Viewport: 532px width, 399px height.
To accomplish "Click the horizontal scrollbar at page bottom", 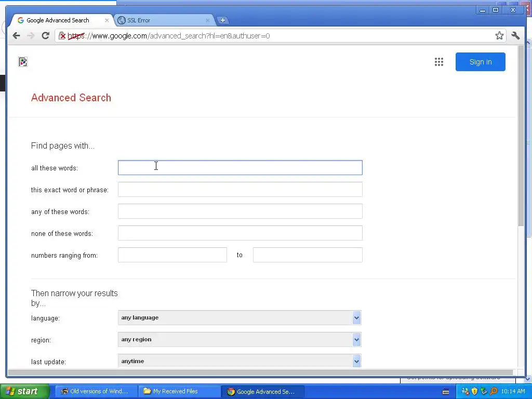I will click(x=260, y=373).
